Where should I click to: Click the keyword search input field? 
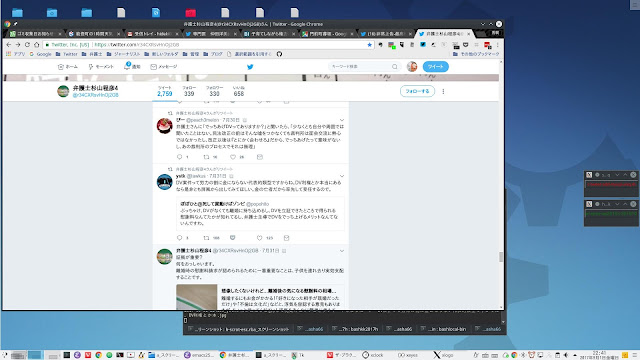(x=361, y=67)
